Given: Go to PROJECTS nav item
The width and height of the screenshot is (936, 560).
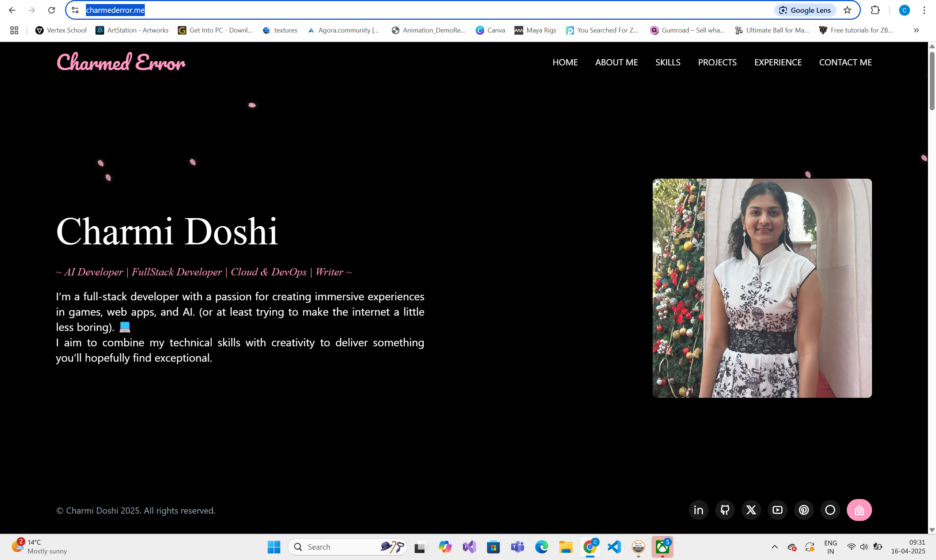Looking at the screenshot, I should (x=717, y=62).
